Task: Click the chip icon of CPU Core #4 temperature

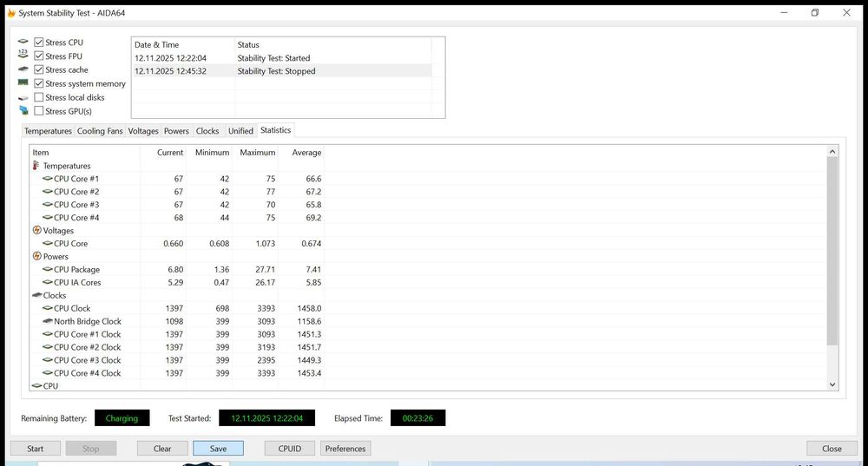Action: (x=48, y=218)
